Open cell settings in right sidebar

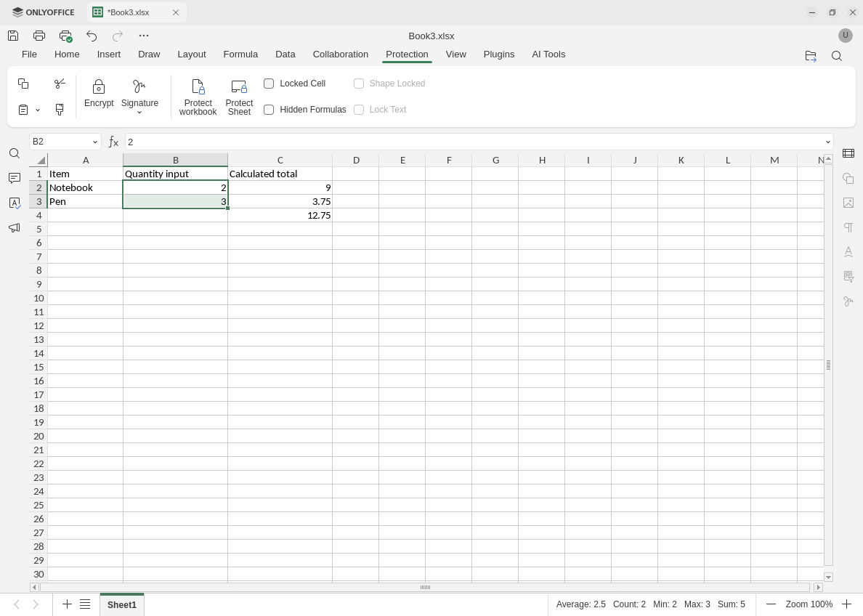click(x=848, y=153)
